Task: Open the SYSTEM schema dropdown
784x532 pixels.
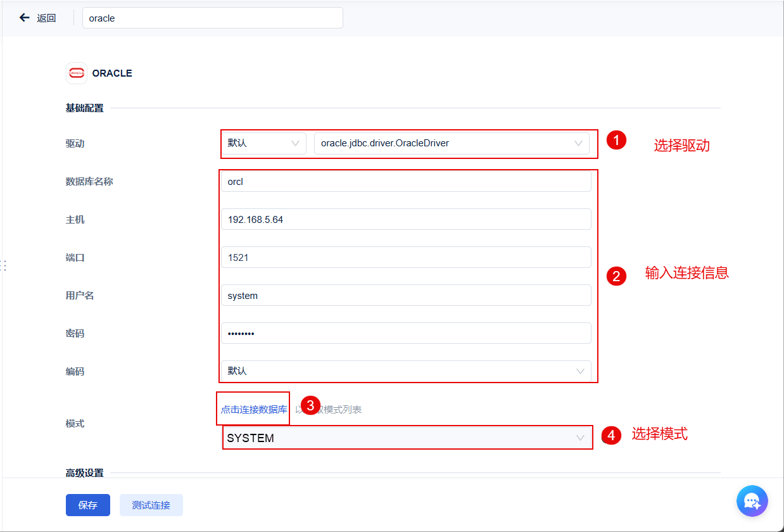Action: click(407, 438)
